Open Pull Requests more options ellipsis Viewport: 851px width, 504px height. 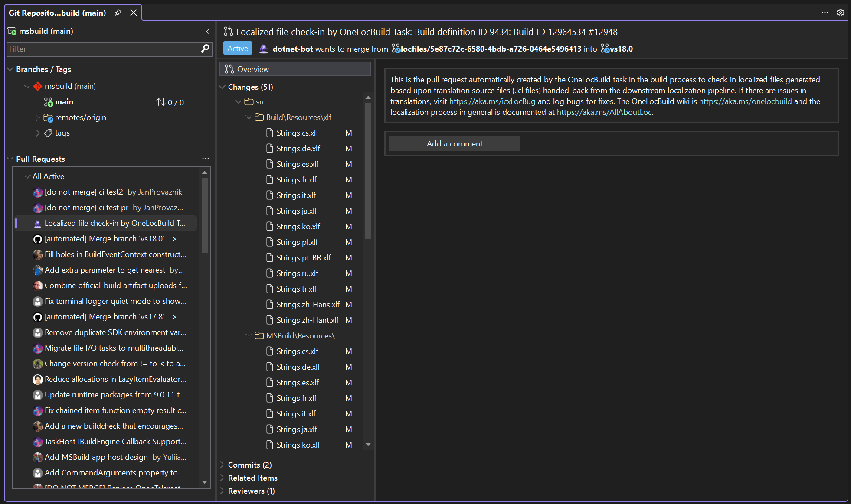206,159
